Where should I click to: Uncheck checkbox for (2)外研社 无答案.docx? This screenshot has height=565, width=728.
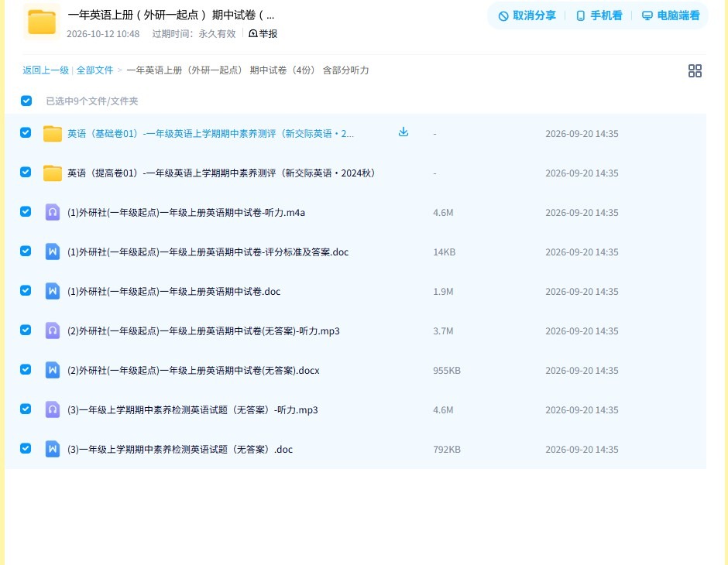click(x=26, y=369)
